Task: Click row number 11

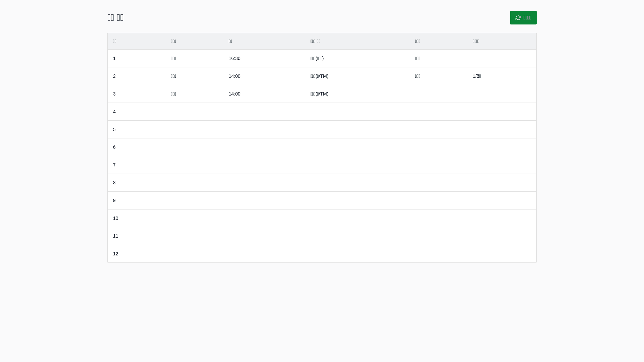Action: click(116, 236)
